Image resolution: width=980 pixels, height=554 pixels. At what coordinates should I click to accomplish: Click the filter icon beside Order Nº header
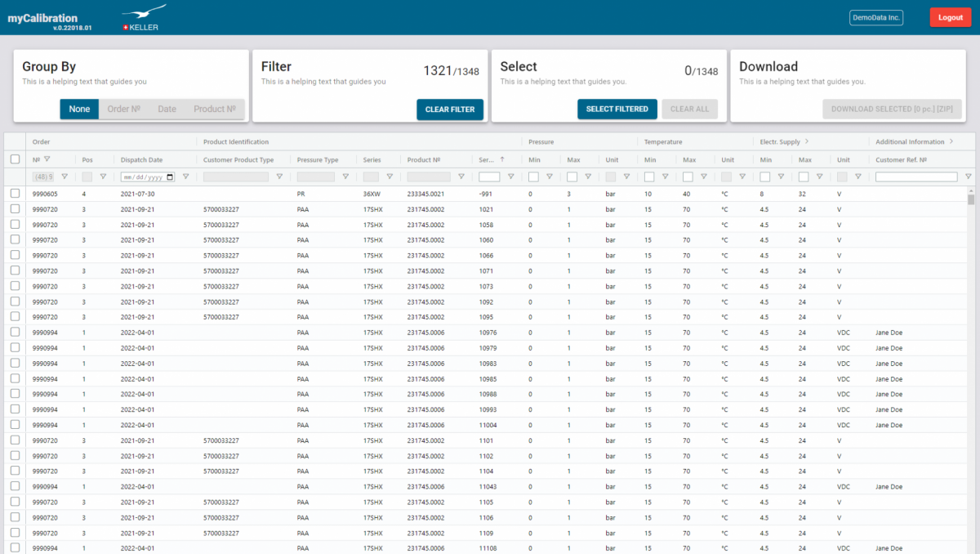[x=47, y=159]
